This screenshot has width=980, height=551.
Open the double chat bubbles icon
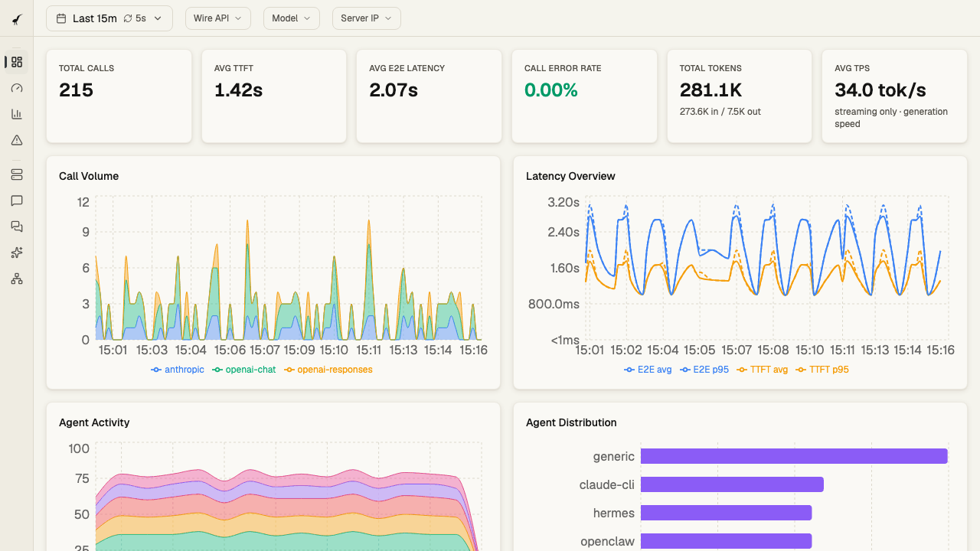pyautogui.click(x=17, y=227)
